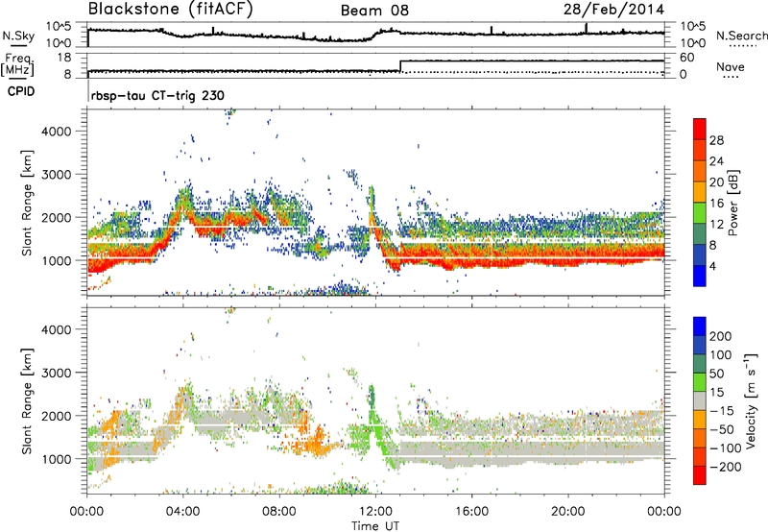Click 'Slant Range [km]' label of power panel
The width and height of the screenshot is (768, 532).
[27, 203]
